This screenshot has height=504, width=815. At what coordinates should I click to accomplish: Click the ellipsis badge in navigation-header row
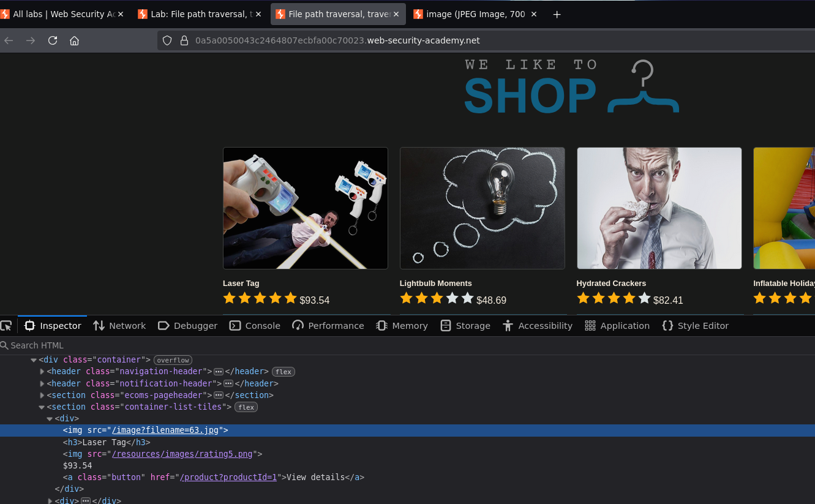pyautogui.click(x=218, y=372)
